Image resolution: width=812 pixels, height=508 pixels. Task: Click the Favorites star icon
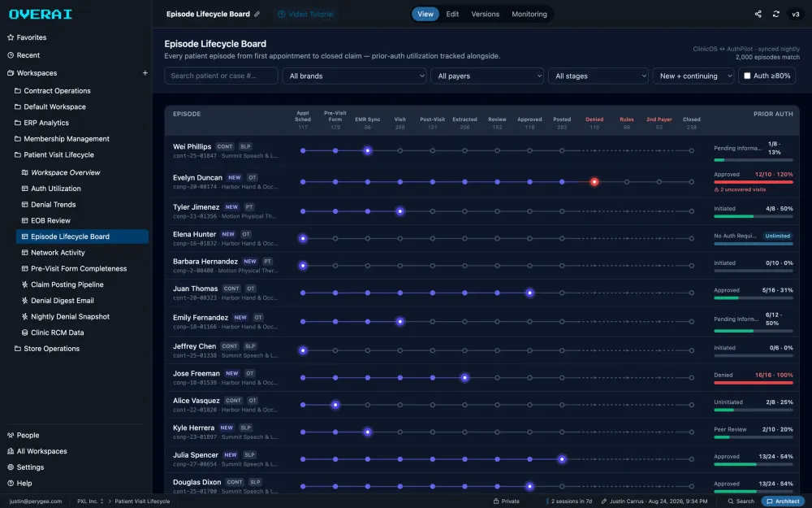coord(11,37)
